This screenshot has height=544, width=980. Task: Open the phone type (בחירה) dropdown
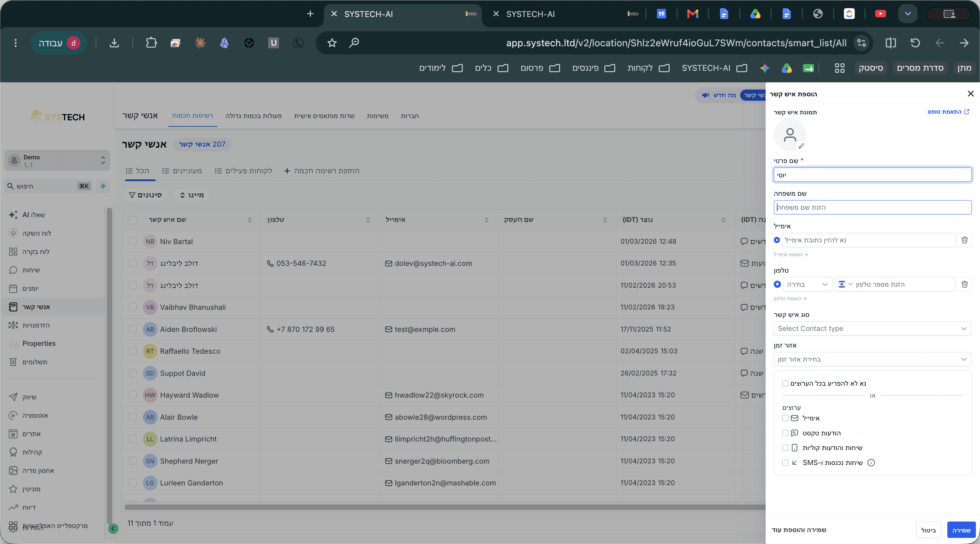807,284
